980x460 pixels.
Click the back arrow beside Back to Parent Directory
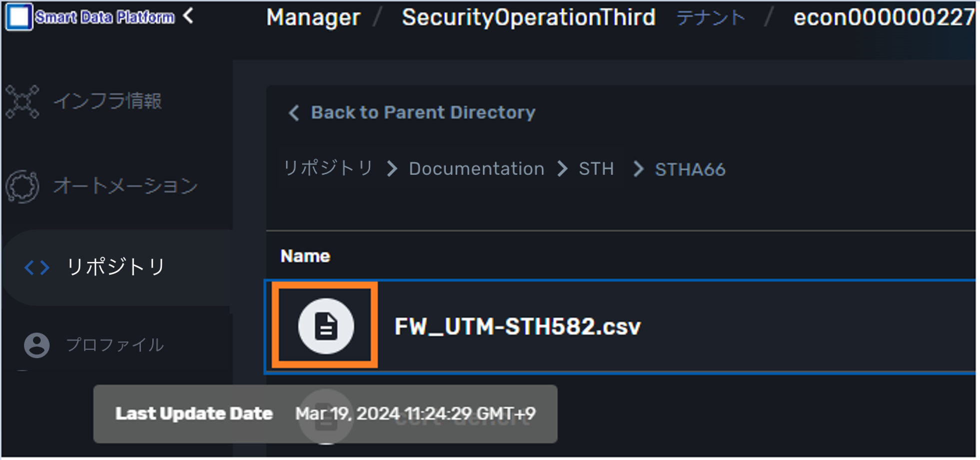click(x=294, y=113)
